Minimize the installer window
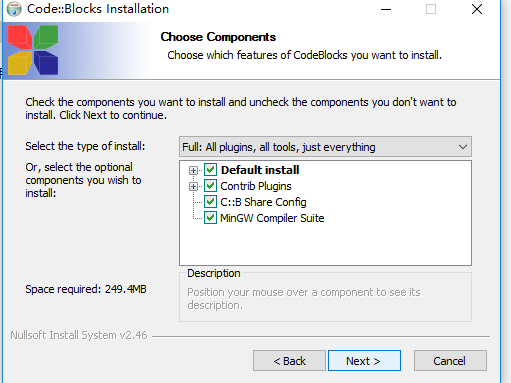This screenshot has height=383, width=511. pos(386,9)
